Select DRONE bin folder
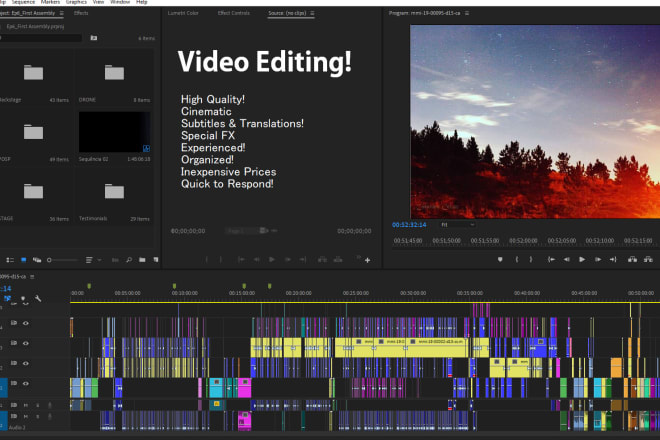The height and width of the screenshot is (440, 660). 114,72
